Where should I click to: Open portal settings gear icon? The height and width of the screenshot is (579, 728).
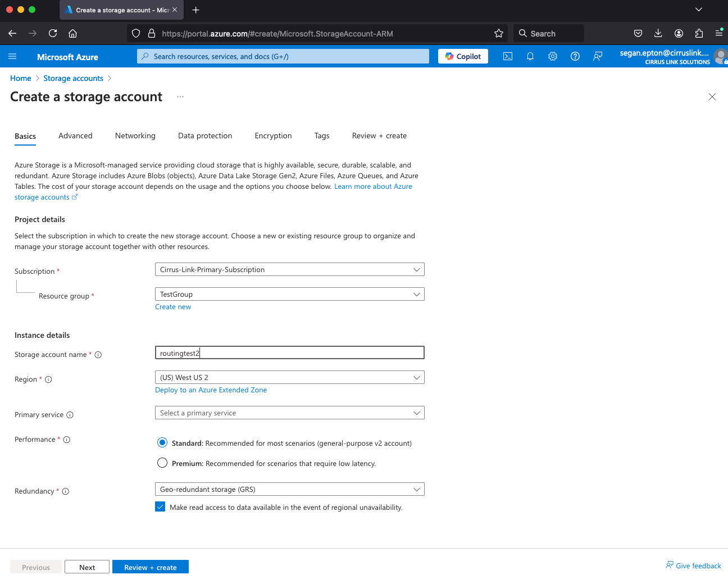(x=553, y=56)
